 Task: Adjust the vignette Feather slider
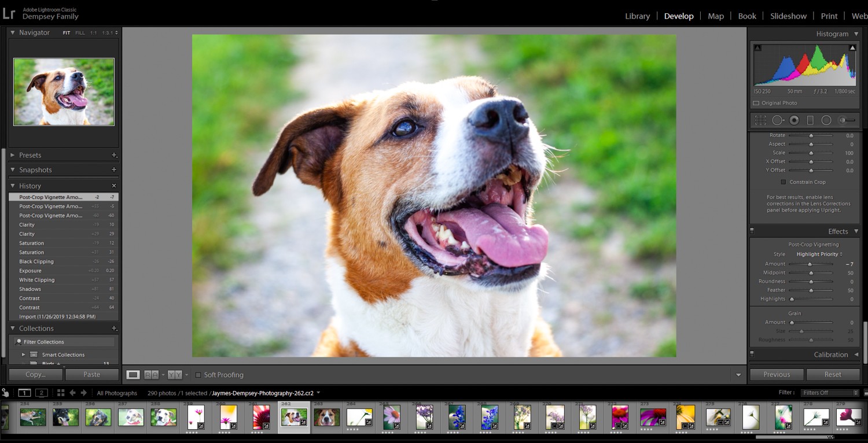pyautogui.click(x=811, y=290)
